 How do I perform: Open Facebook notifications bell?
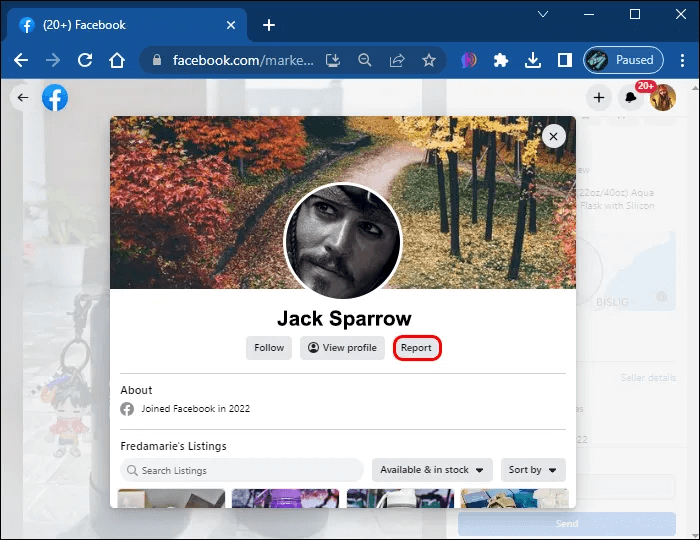pyautogui.click(x=630, y=97)
